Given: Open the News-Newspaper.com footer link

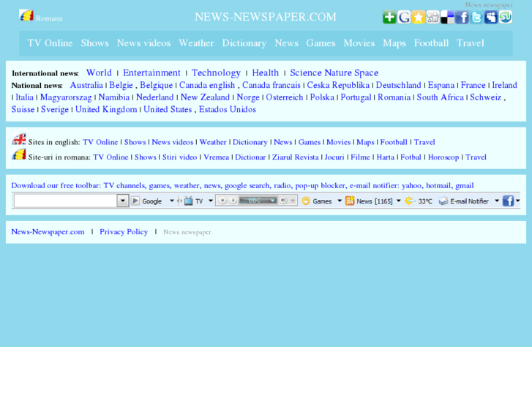Looking at the screenshot, I should click(x=48, y=232).
